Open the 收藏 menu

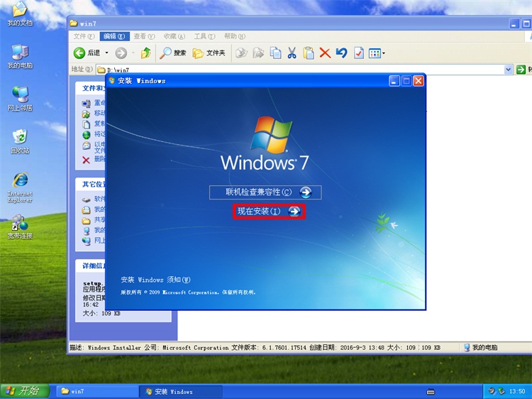click(x=174, y=36)
